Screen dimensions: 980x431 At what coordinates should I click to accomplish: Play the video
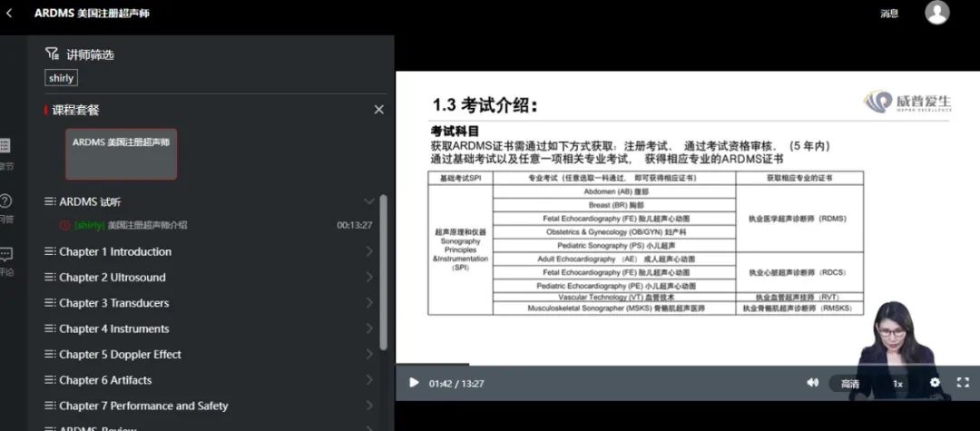pos(413,383)
